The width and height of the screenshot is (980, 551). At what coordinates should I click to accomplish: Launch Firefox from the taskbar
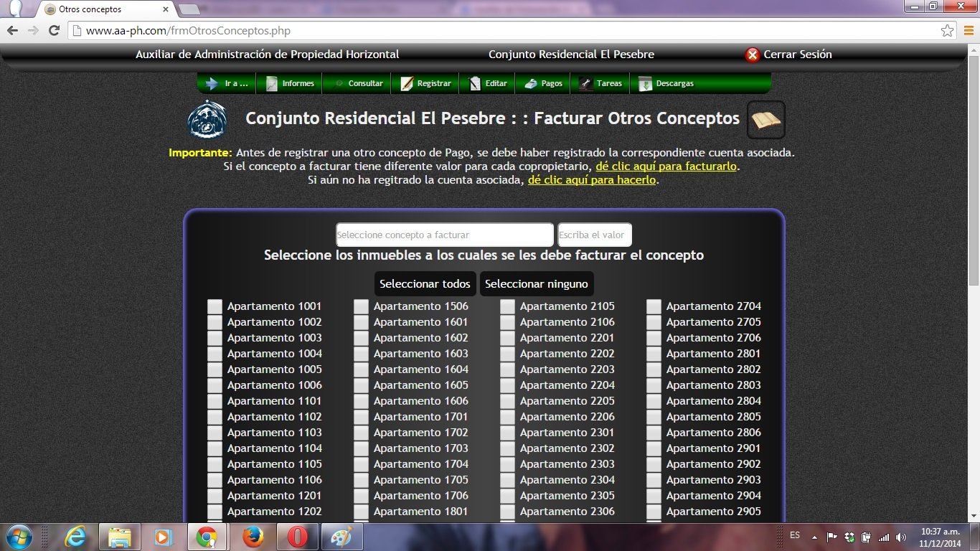253,537
